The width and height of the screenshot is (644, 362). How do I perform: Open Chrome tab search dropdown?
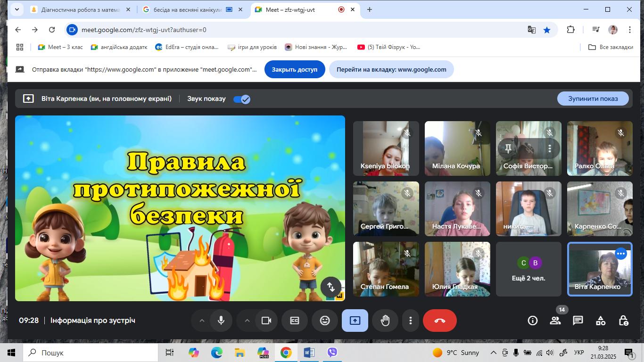pyautogui.click(x=17, y=9)
